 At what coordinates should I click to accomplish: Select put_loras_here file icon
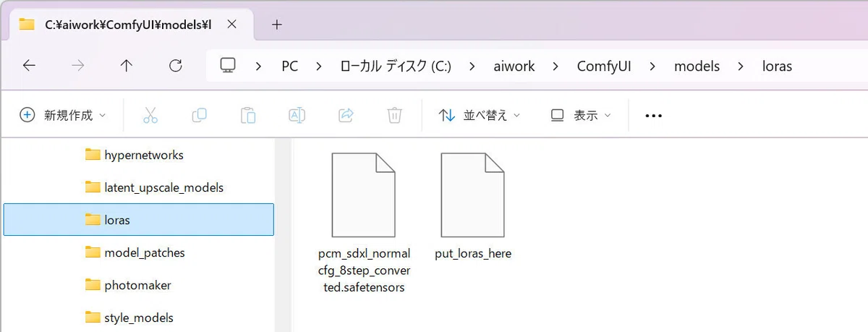click(x=472, y=195)
